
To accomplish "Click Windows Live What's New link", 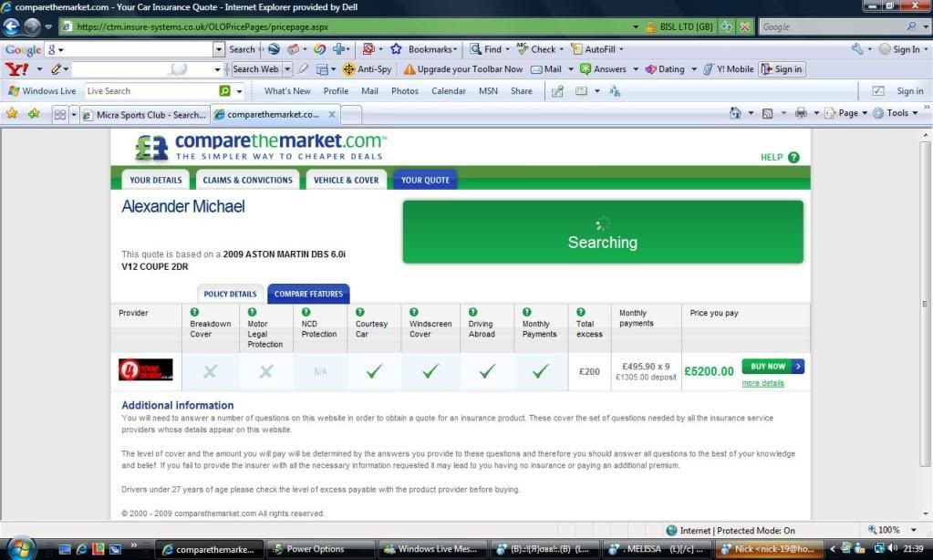I will (287, 91).
